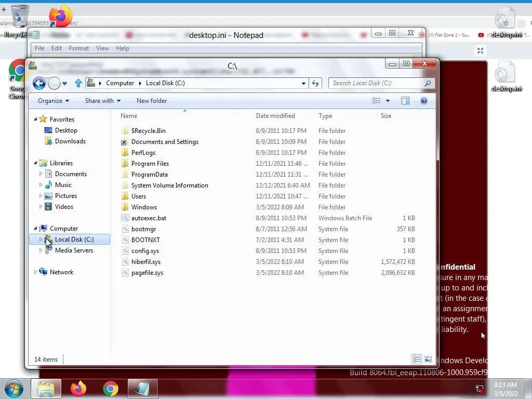Open address bar history dropdown
532x399 pixels.
coord(303,83)
